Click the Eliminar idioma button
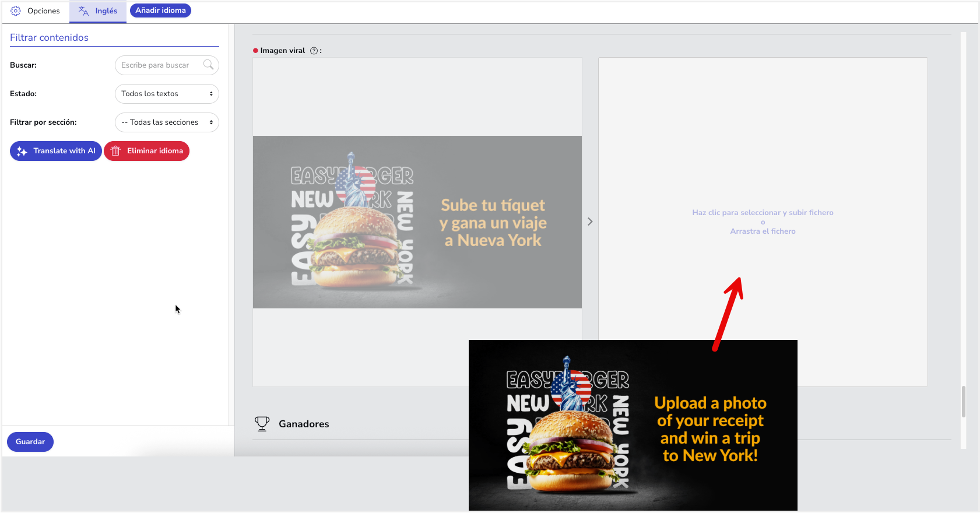980x513 pixels. [x=146, y=151]
